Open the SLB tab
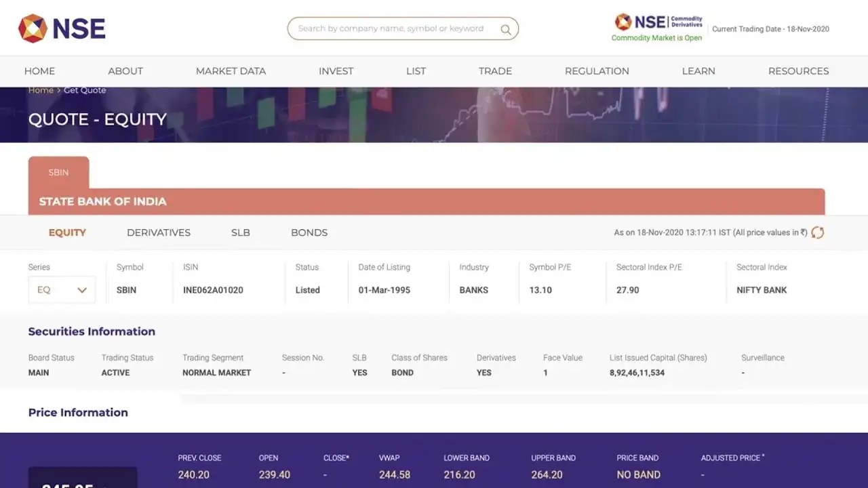This screenshot has width=868, height=488. [240, 232]
